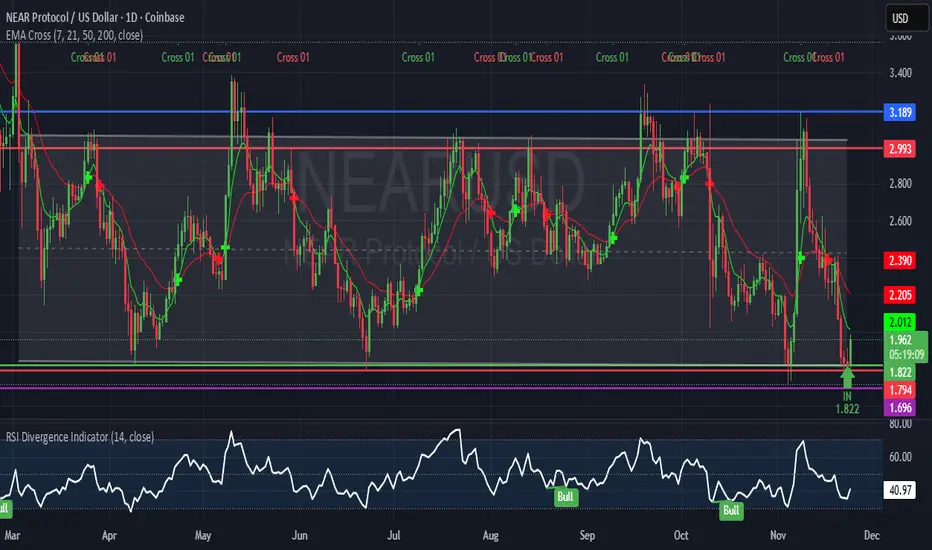The image size is (932, 550).
Task: Click the green cross marker in mid November
Action: pos(801,257)
